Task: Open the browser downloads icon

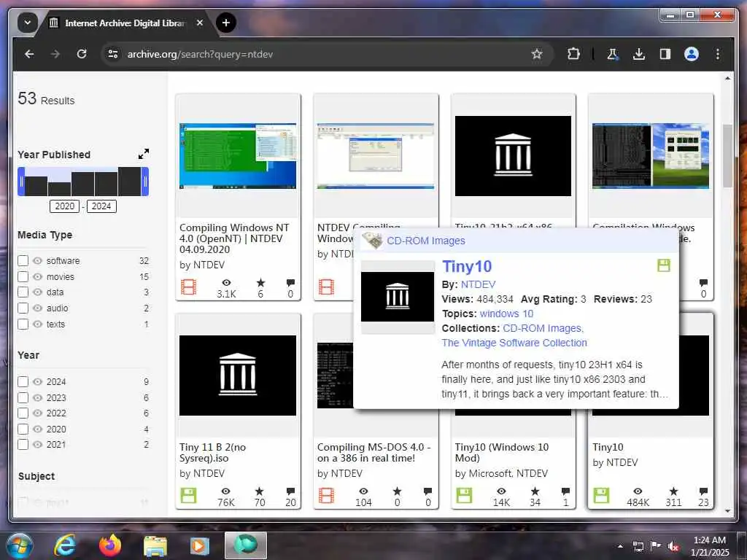Action: click(x=639, y=54)
